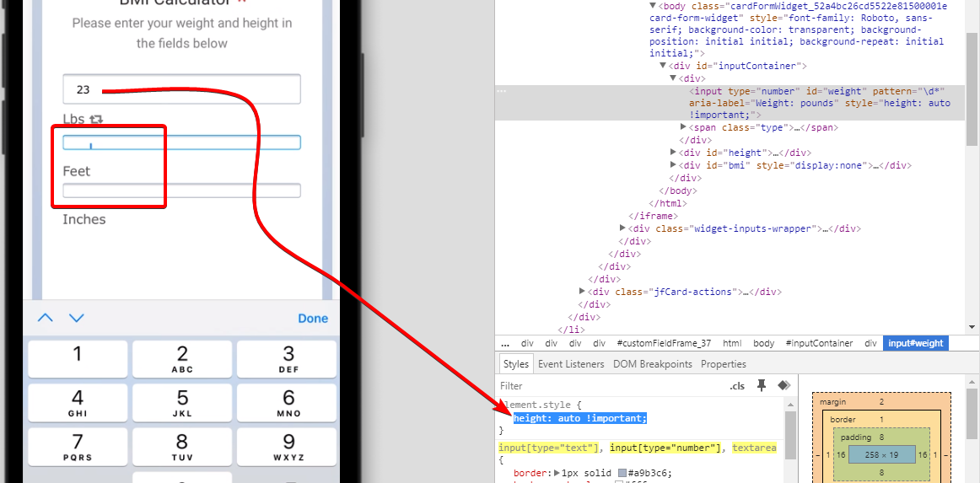The height and width of the screenshot is (483, 980).
Task: Tap the previous field up arrow above keypad
Action: [x=46, y=318]
